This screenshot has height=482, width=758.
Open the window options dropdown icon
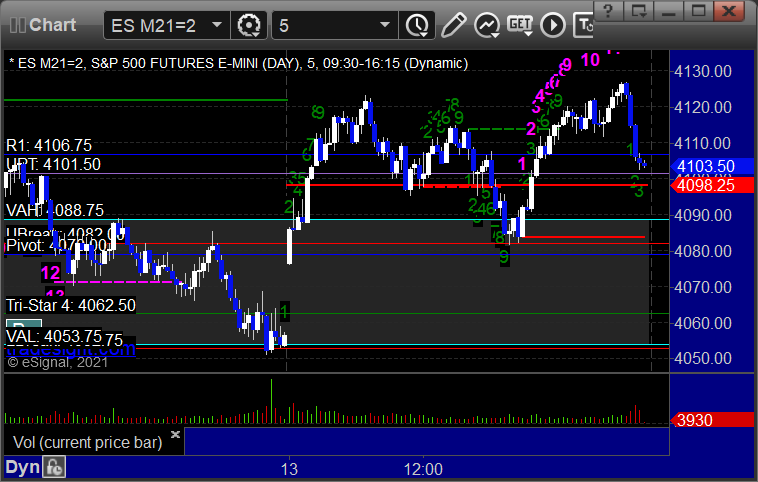tap(638, 11)
